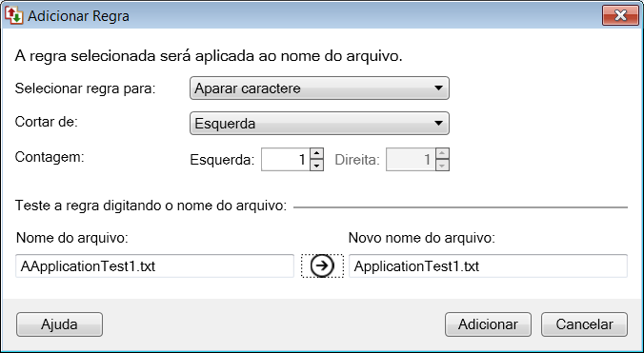
Task: Confirm the rule with Adicionar button
Action: point(488,324)
